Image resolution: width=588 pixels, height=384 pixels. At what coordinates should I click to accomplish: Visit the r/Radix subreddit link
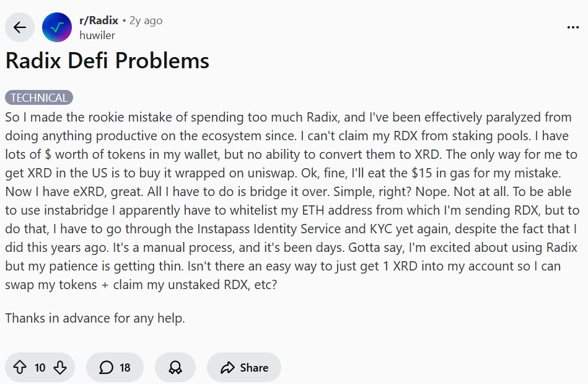(x=99, y=20)
